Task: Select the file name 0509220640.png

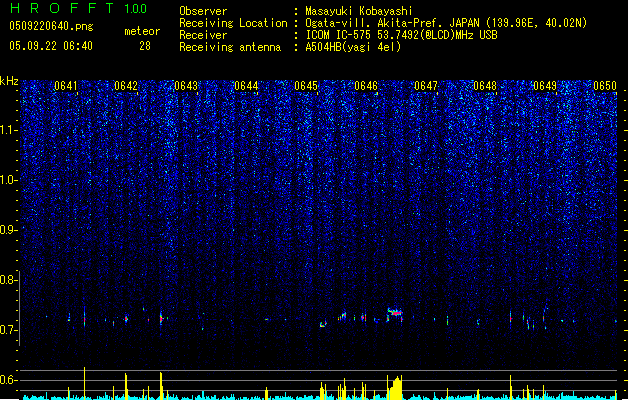Action: tap(51, 26)
